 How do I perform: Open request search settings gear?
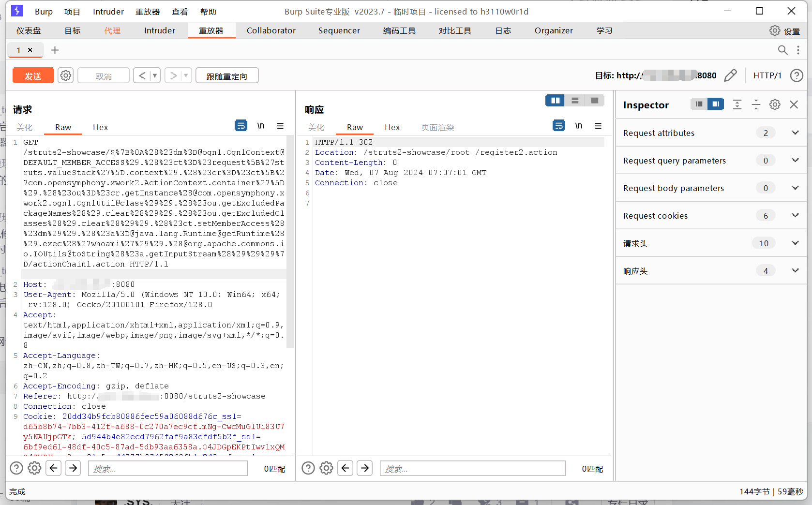click(x=34, y=468)
